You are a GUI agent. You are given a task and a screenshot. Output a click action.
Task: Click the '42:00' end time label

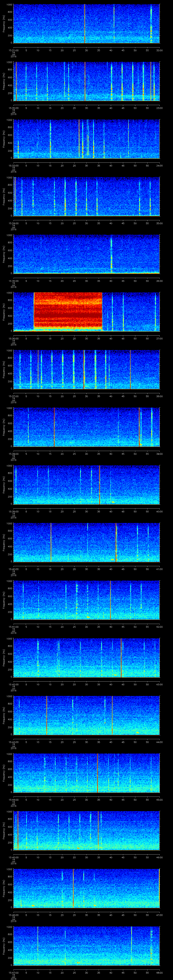click(x=159, y=627)
